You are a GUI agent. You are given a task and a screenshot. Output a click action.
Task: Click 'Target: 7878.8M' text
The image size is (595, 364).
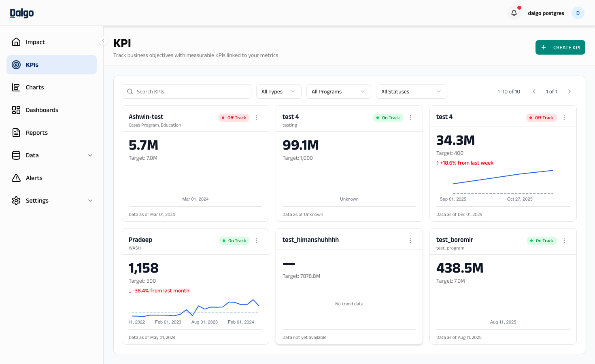[301, 276]
